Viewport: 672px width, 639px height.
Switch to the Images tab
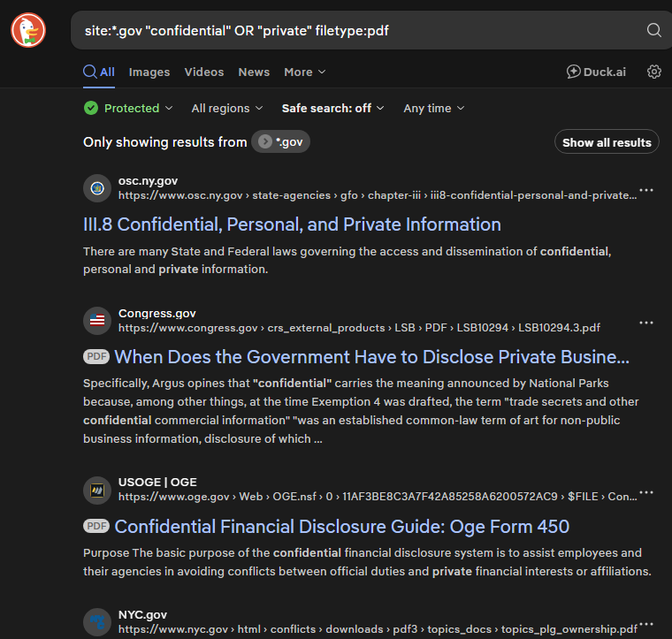pyautogui.click(x=149, y=72)
